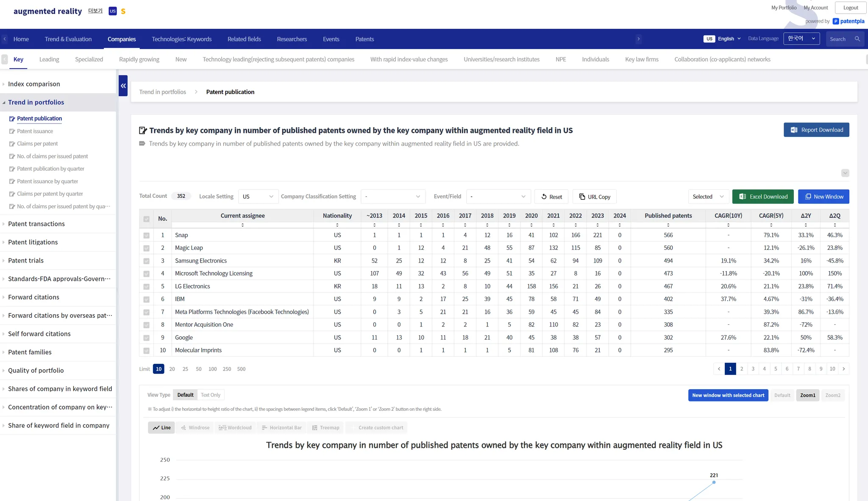
Task: Reset the table filters
Action: tap(551, 197)
